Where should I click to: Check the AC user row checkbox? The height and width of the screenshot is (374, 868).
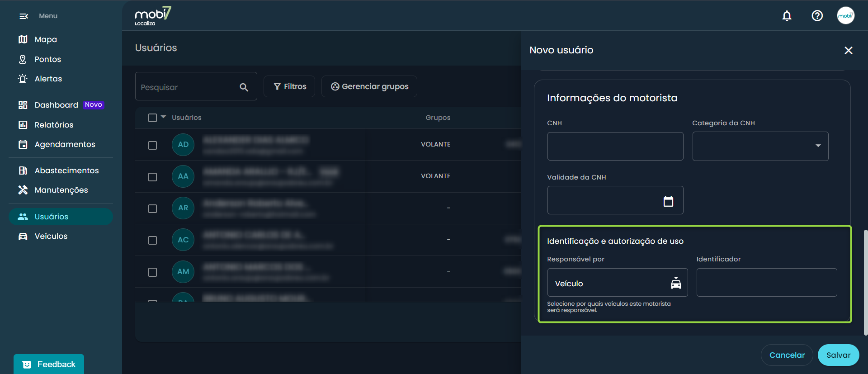click(152, 240)
